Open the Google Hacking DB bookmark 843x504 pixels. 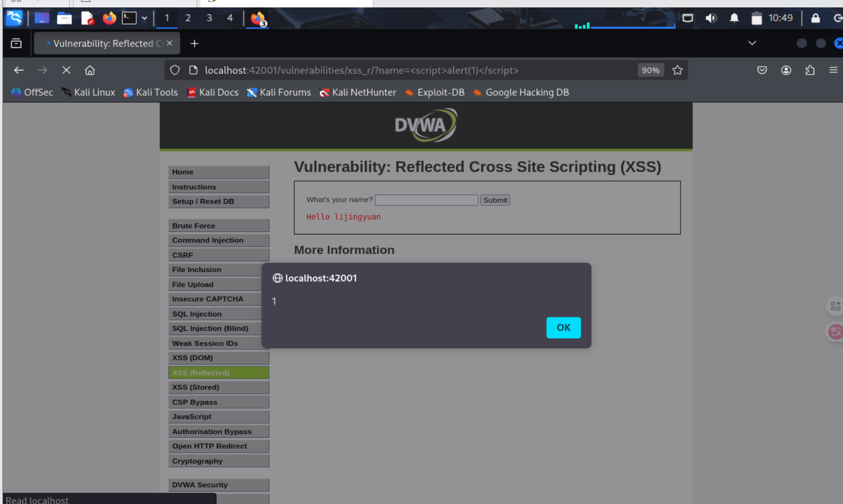pyautogui.click(x=521, y=92)
